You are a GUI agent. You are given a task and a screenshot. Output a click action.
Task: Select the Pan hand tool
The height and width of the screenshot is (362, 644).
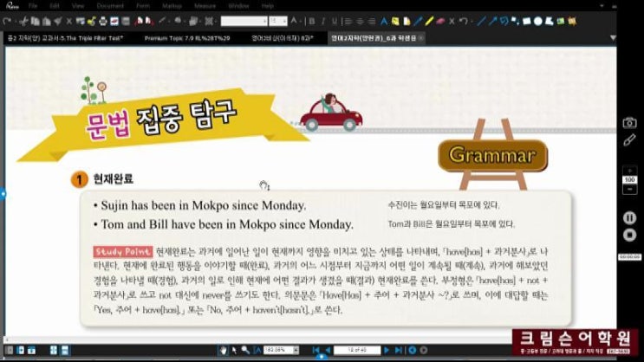coord(223,350)
